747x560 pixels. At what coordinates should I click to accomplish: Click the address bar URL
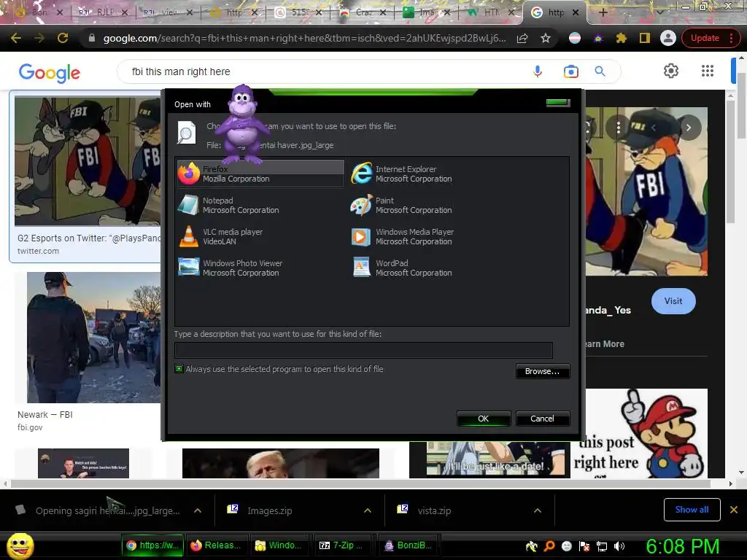305,38
